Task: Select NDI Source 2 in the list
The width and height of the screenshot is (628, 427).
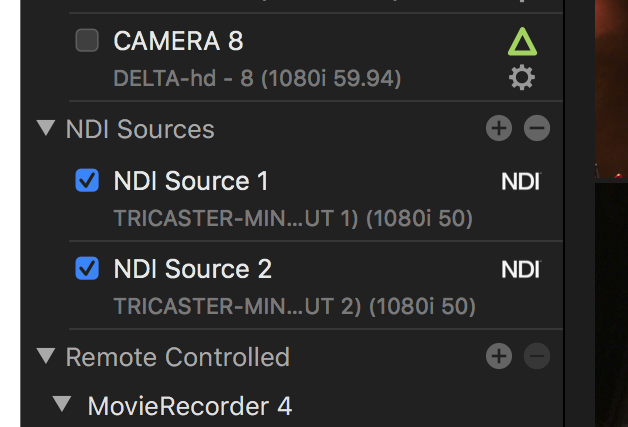Action: click(x=192, y=269)
